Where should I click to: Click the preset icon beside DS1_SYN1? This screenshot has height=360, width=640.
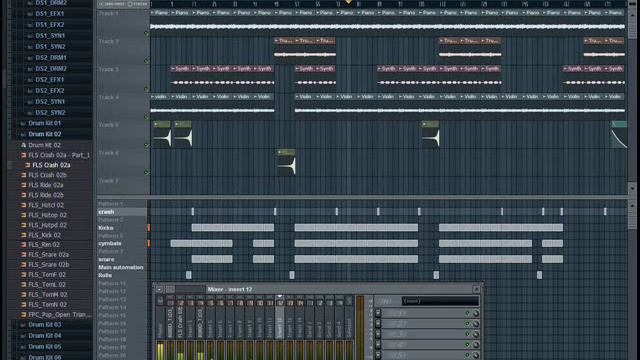coord(30,36)
